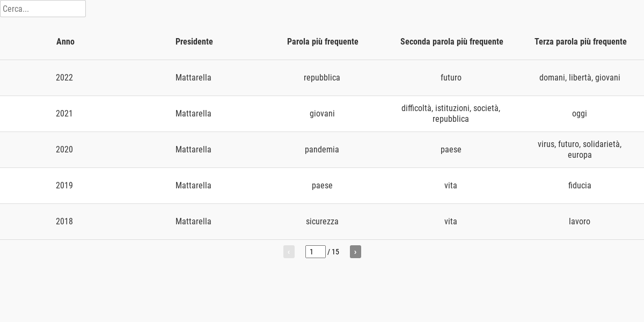
Task: Sort by Anno column header
Action: pos(65,42)
